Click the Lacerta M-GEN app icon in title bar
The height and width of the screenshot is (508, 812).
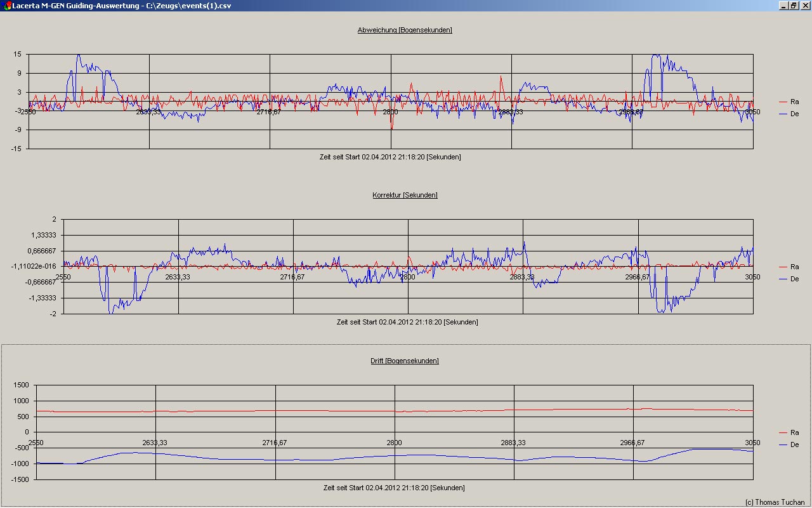click(6, 5)
